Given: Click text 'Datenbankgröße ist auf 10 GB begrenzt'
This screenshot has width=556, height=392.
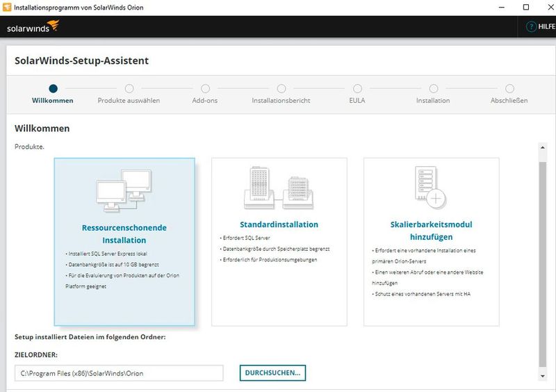Looking at the screenshot, I should 113,265.
